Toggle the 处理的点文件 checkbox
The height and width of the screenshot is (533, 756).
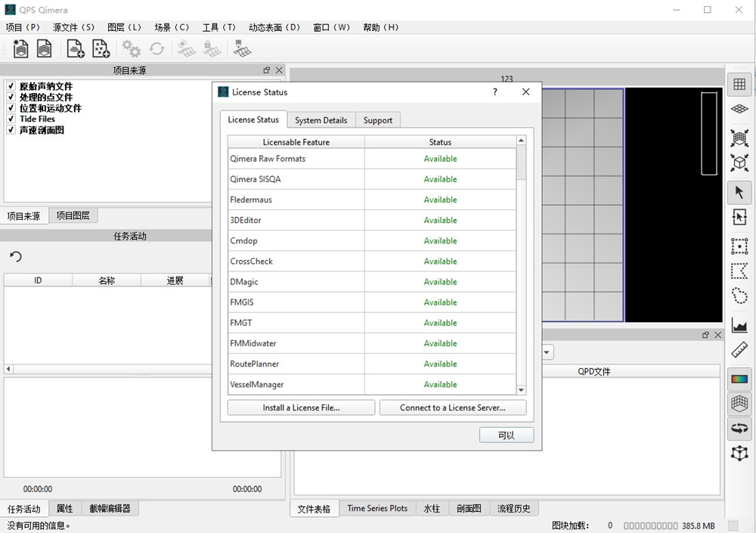pyautogui.click(x=11, y=97)
